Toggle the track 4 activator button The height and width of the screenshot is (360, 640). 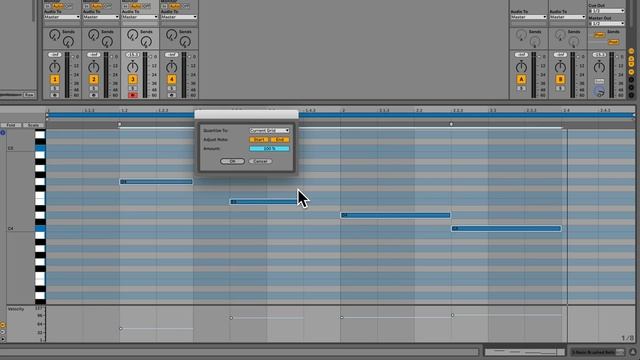click(x=171, y=79)
